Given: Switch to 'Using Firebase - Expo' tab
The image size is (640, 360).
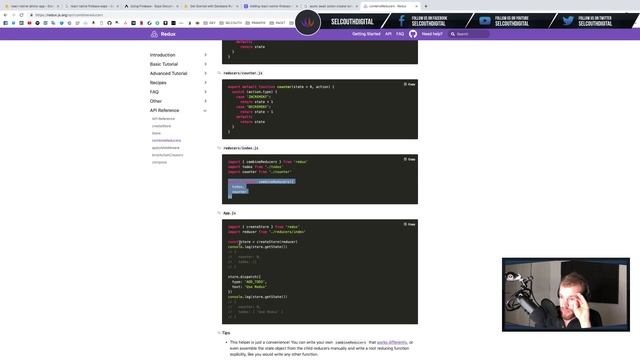Looking at the screenshot, I should click(150, 6).
